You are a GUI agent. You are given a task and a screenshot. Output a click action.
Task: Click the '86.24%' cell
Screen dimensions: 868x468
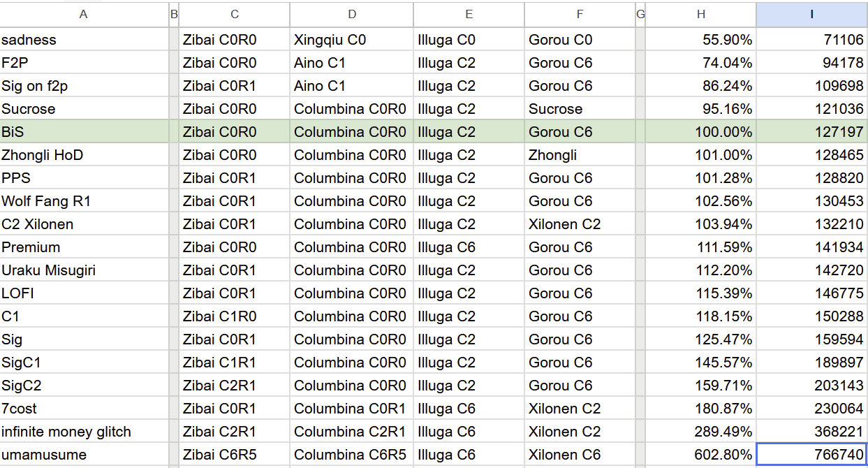click(700, 86)
